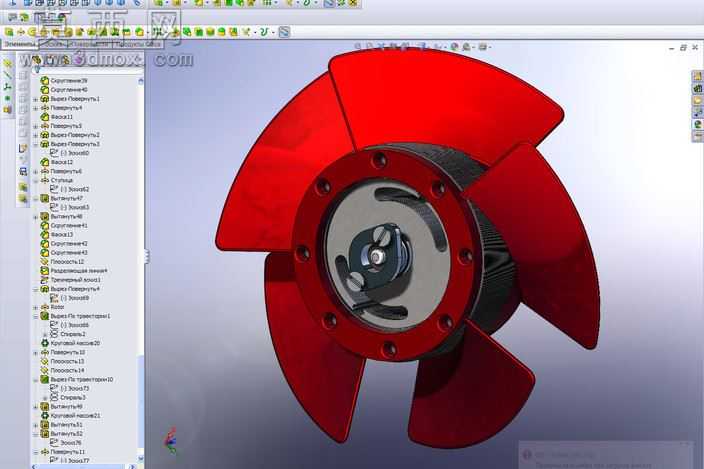704x469 pixels.
Task: Select the Фаска12 chamfer feature
Action: [x=57, y=162]
